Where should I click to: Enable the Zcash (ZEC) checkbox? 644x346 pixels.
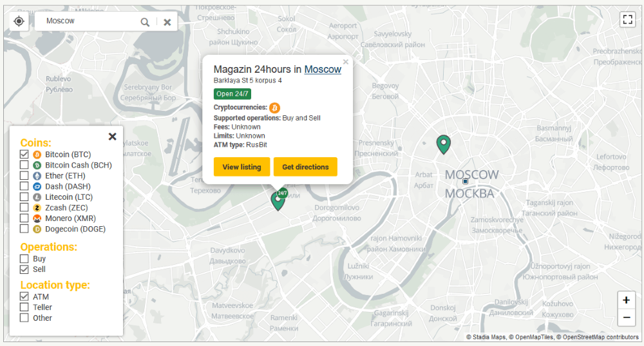[x=24, y=207]
